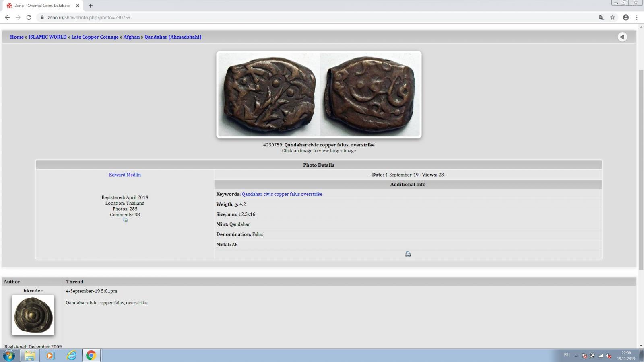Click the comment timestamp 4-September-19 5:01pm
644x362 pixels.
91,291
